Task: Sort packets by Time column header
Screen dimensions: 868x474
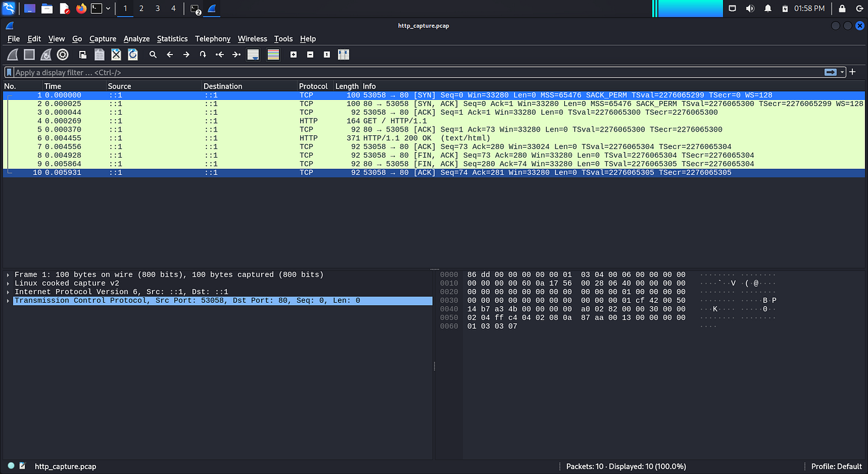Action: (74, 86)
